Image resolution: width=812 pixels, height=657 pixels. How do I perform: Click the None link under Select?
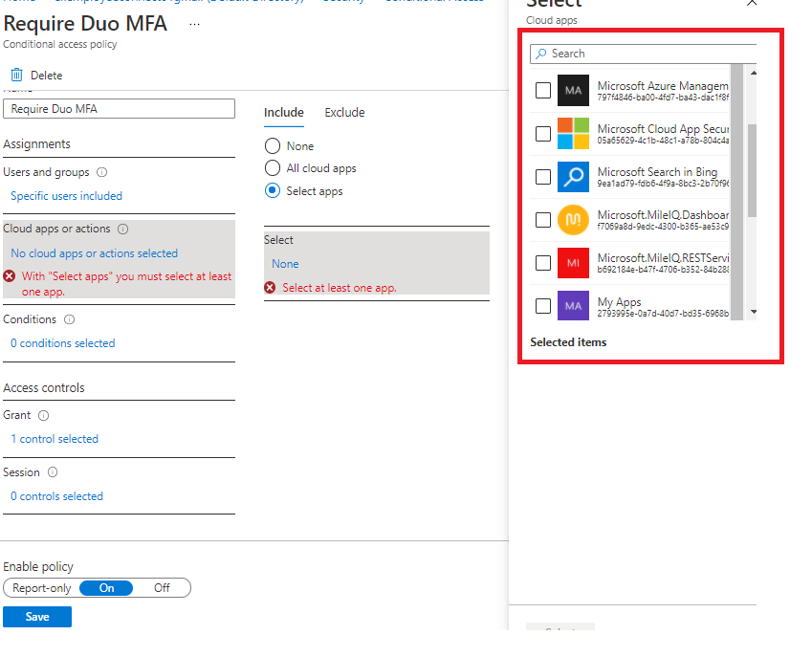tap(285, 264)
